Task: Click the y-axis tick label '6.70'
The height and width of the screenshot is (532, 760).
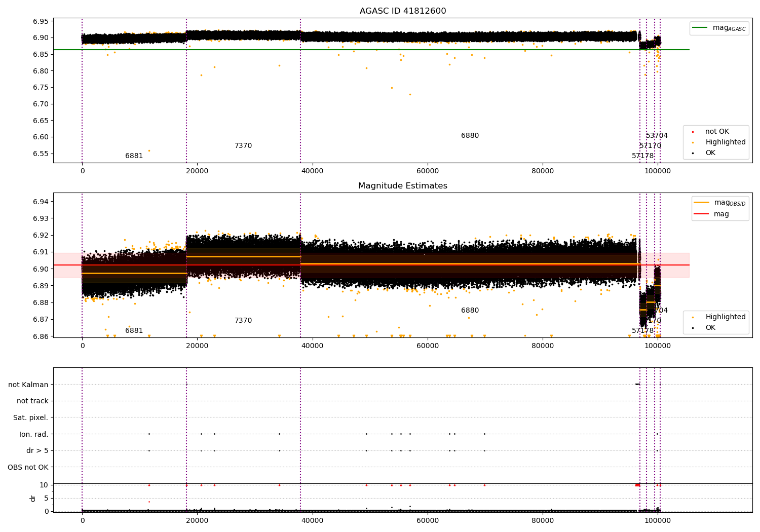Action: [x=41, y=104]
